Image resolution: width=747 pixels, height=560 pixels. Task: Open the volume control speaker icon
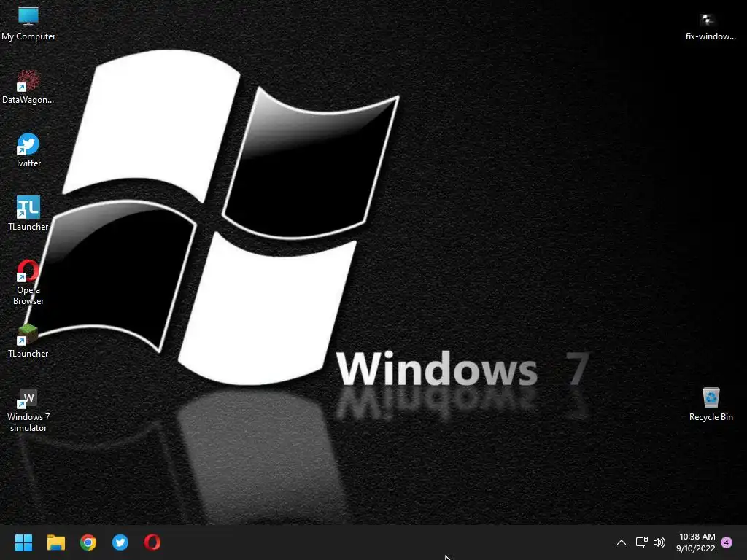(x=659, y=542)
